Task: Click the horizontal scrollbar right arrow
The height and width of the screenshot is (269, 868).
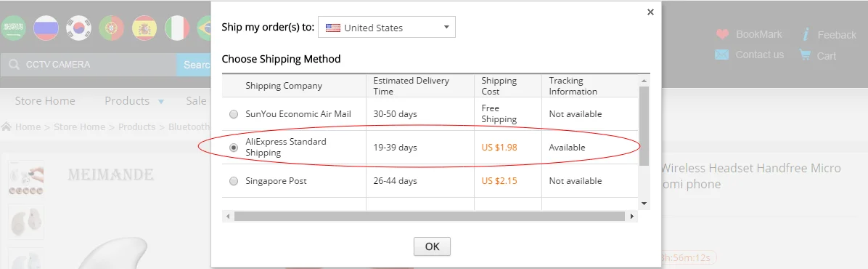Action: click(633, 217)
